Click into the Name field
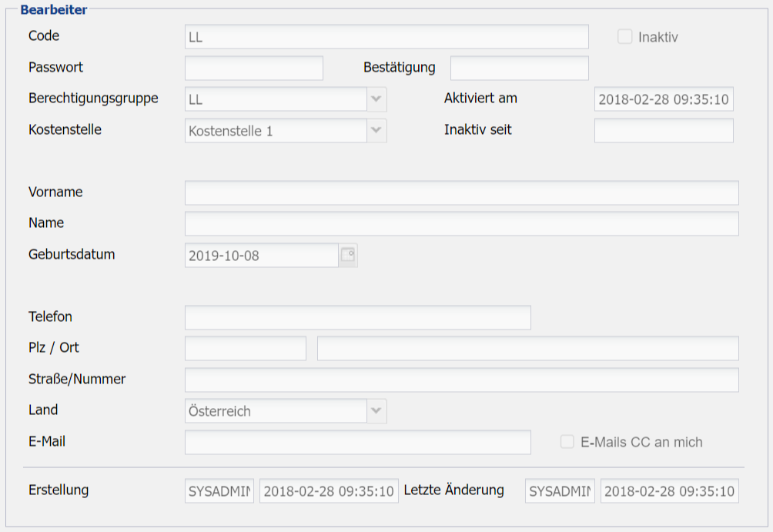Viewport: 773px width, 532px height. click(461, 224)
